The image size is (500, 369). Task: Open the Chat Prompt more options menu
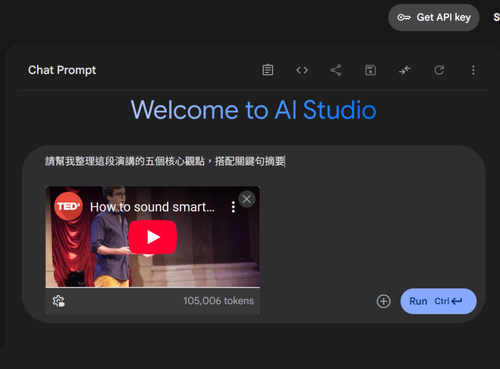[473, 70]
